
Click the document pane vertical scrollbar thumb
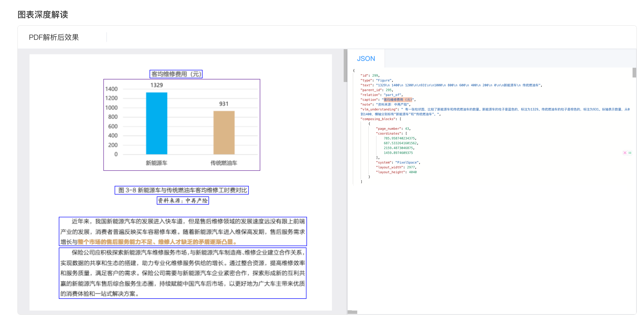[x=345, y=66]
